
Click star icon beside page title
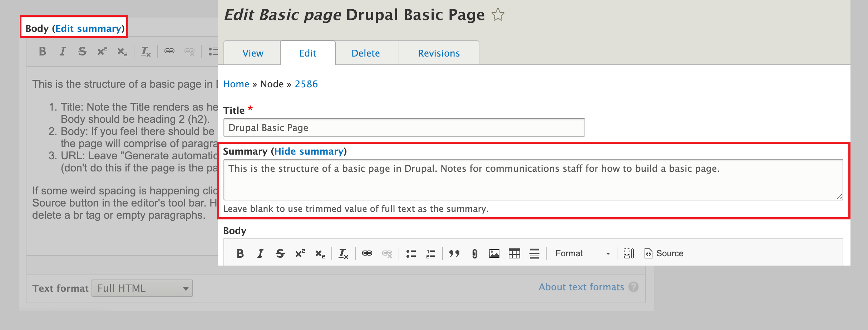click(x=498, y=15)
